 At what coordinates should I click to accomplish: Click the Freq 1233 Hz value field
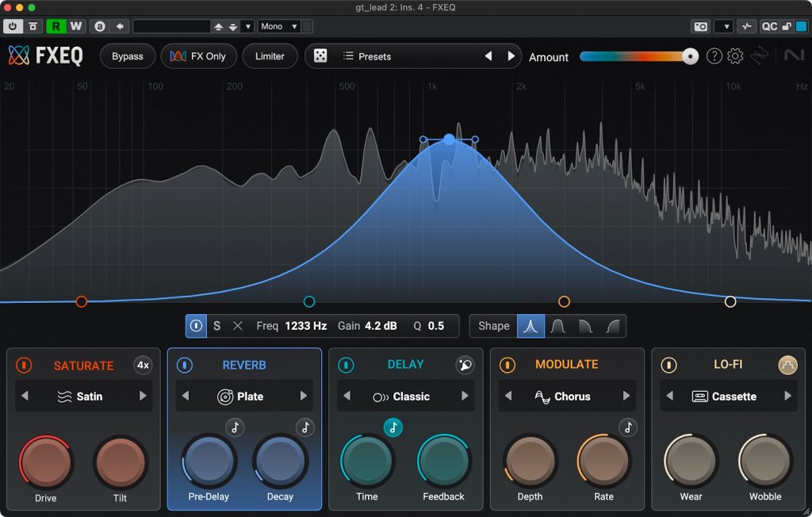tap(304, 326)
